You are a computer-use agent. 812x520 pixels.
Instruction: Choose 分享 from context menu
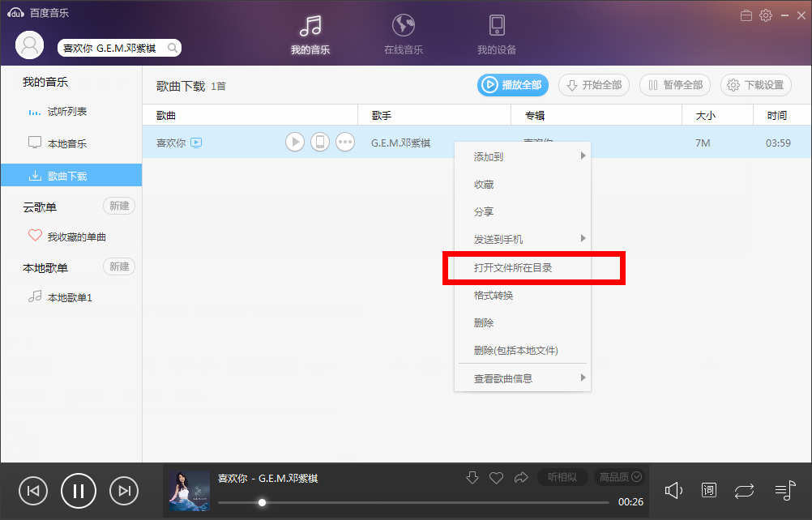523,211
